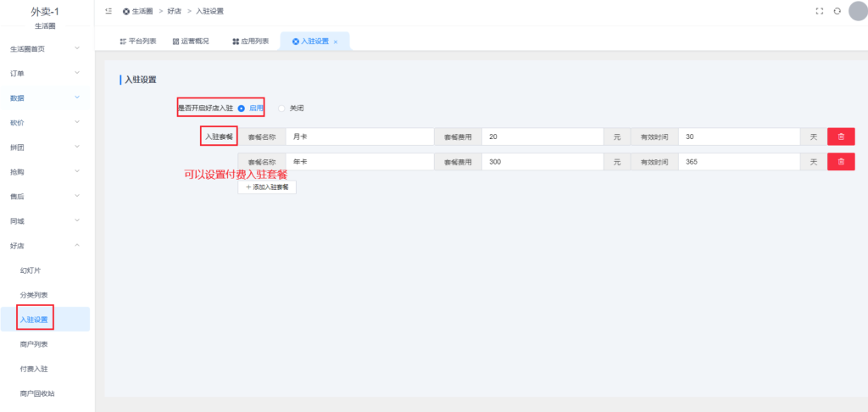Open 付费入驻 in the sidebar
This screenshot has height=412, width=868.
pyautogui.click(x=34, y=369)
